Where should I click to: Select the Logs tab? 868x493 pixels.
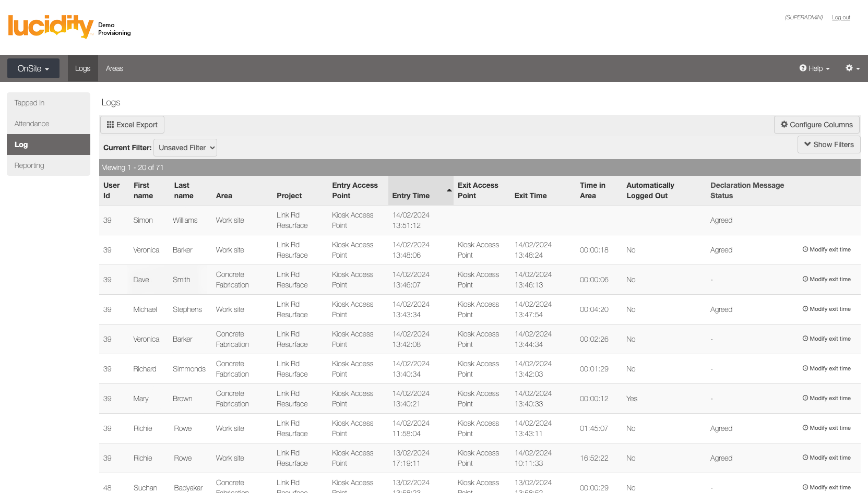click(82, 68)
